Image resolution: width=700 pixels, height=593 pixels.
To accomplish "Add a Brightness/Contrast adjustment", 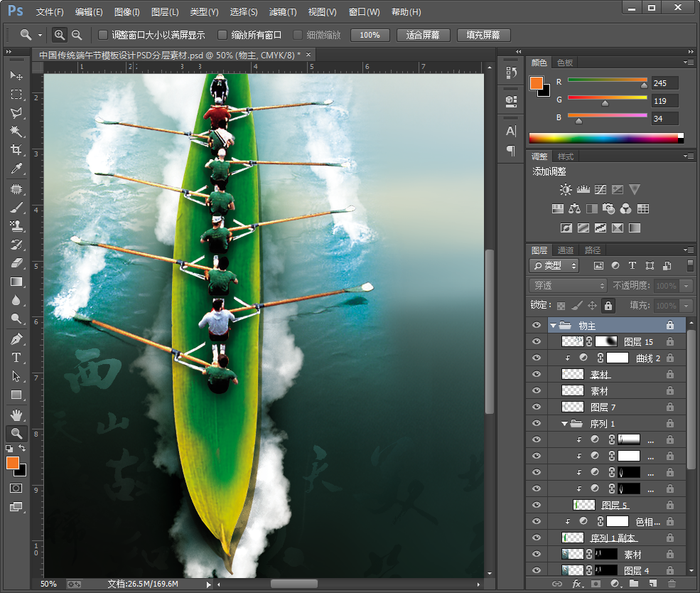I will tap(566, 189).
